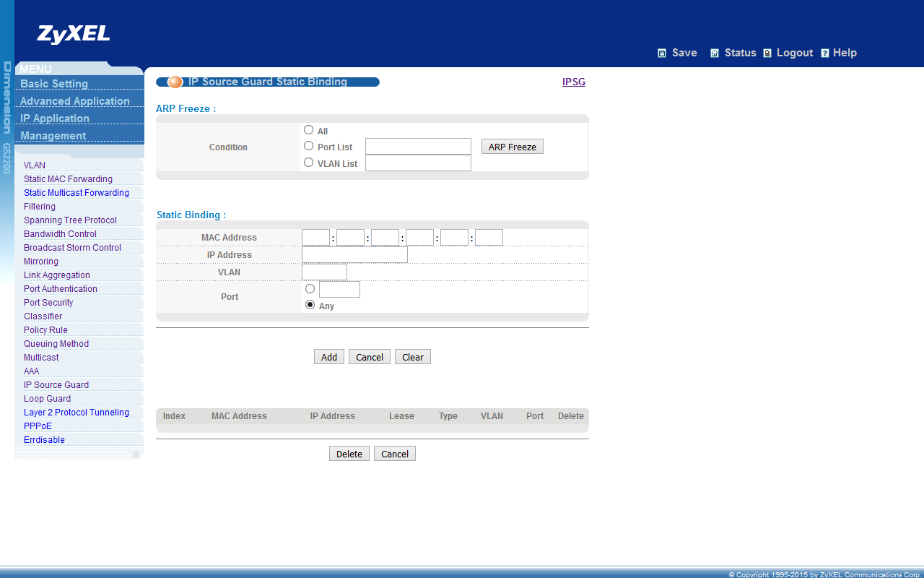Open IP Source Guard
The height and width of the screenshot is (578, 924).
(x=56, y=385)
